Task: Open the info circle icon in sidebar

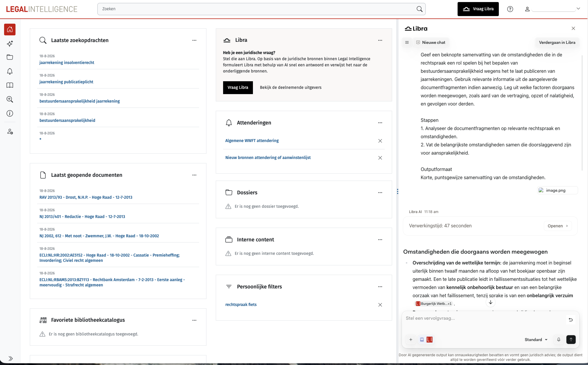Action: [10, 113]
